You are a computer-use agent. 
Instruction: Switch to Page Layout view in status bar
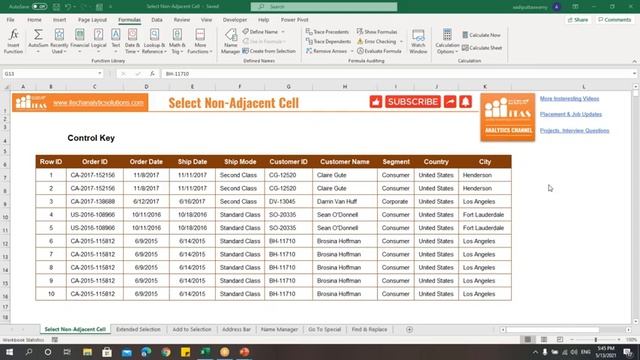[544, 340]
